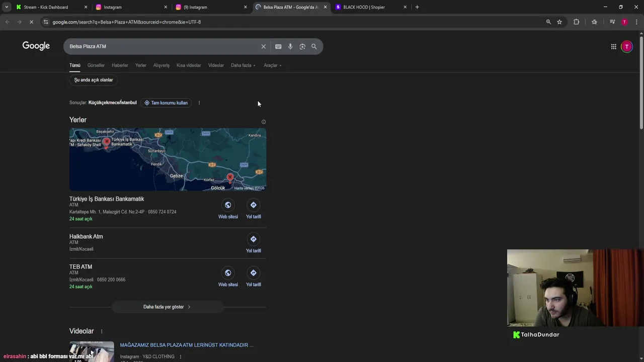
Task: Get Yol tarifi for Halkbank Atm
Action: 254,243
